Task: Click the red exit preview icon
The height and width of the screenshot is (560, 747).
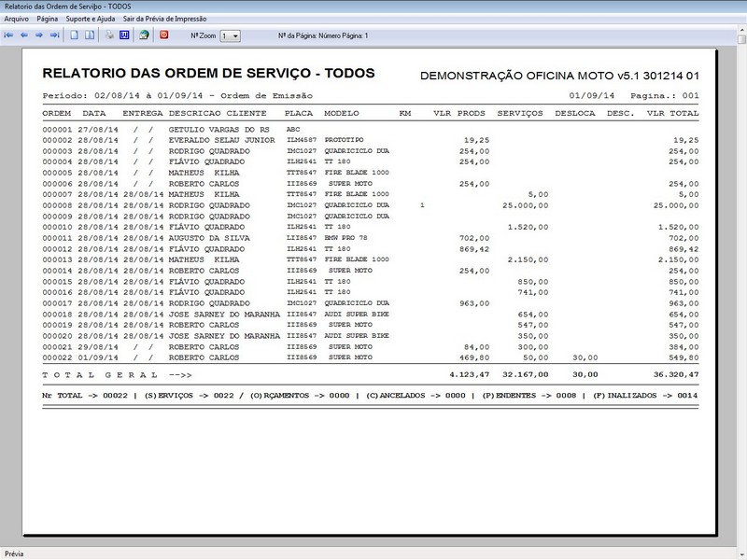Action: (x=164, y=35)
